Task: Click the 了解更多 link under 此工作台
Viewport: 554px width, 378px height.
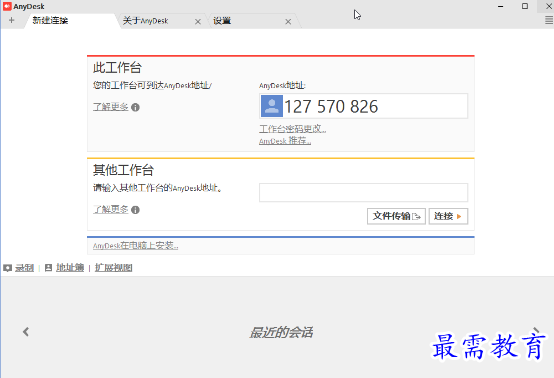Action: coord(111,107)
